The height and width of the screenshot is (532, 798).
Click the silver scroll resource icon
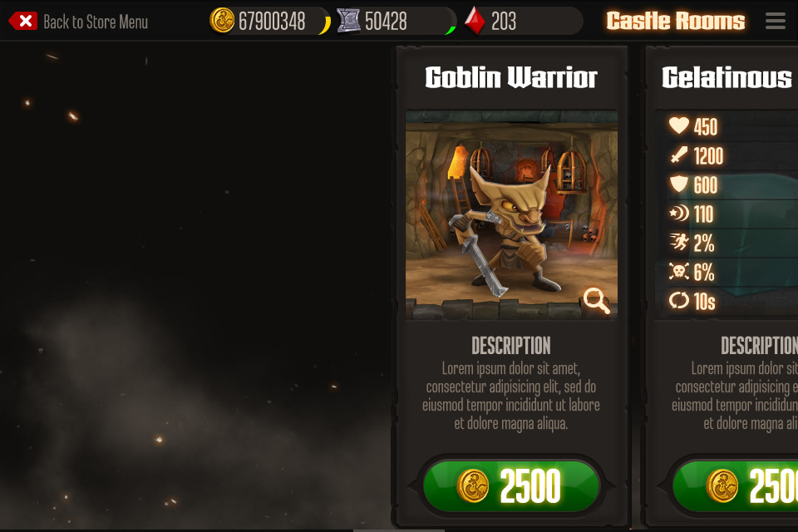click(348, 21)
